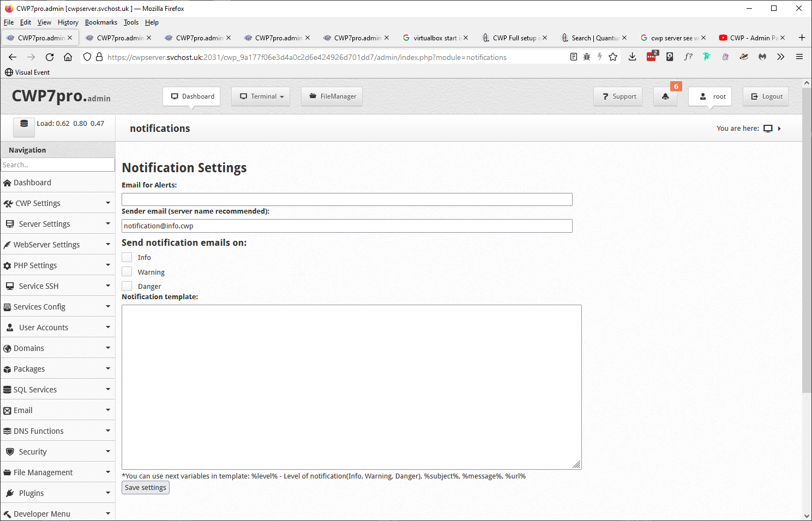Open Visual Event bookmark

coord(27,72)
